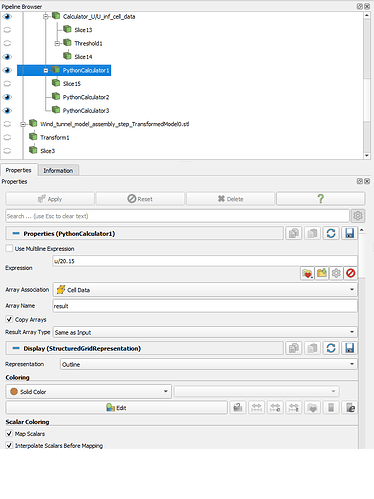
Task: Open the Solid Color coloring dropdown
Action: click(x=89, y=391)
